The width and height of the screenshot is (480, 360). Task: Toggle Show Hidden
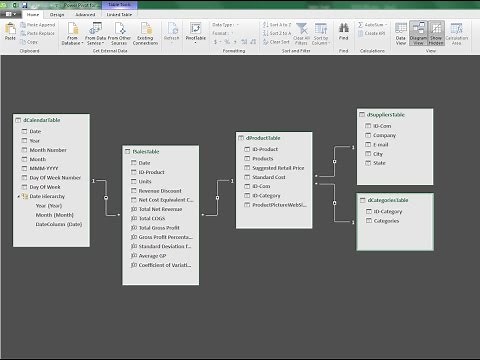point(436,33)
